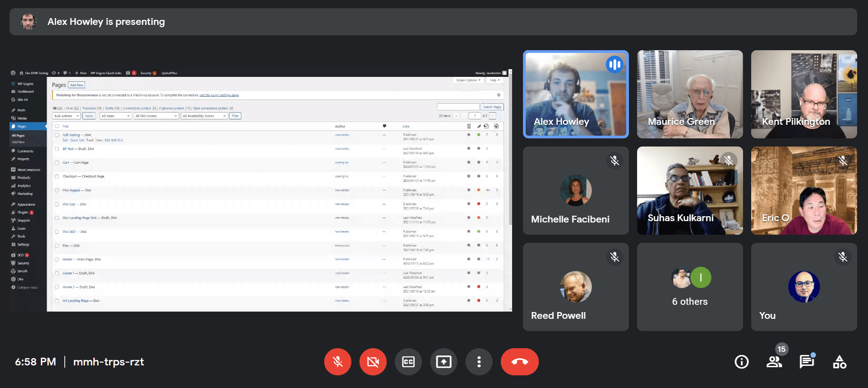The height and width of the screenshot is (388, 868).
Task: Expand the Help tab
Action: point(494,80)
